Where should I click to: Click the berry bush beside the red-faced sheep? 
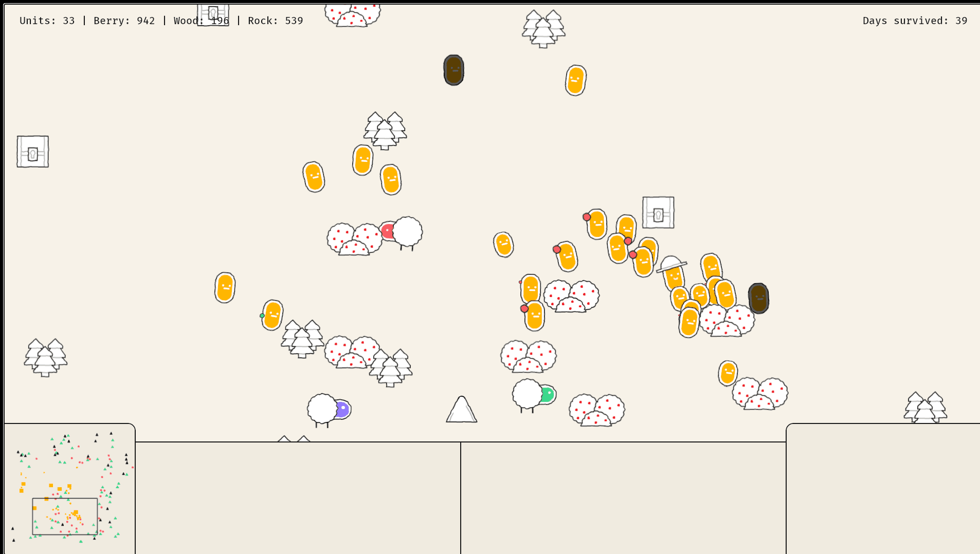(354, 239)
